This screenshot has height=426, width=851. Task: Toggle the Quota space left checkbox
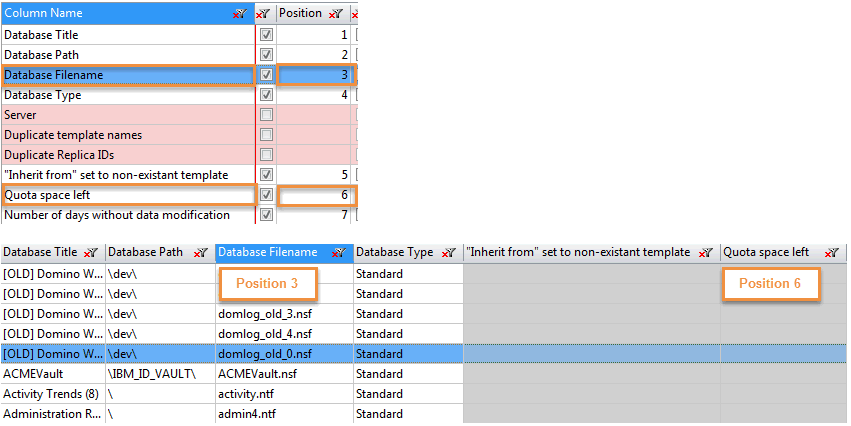[266, 195]
